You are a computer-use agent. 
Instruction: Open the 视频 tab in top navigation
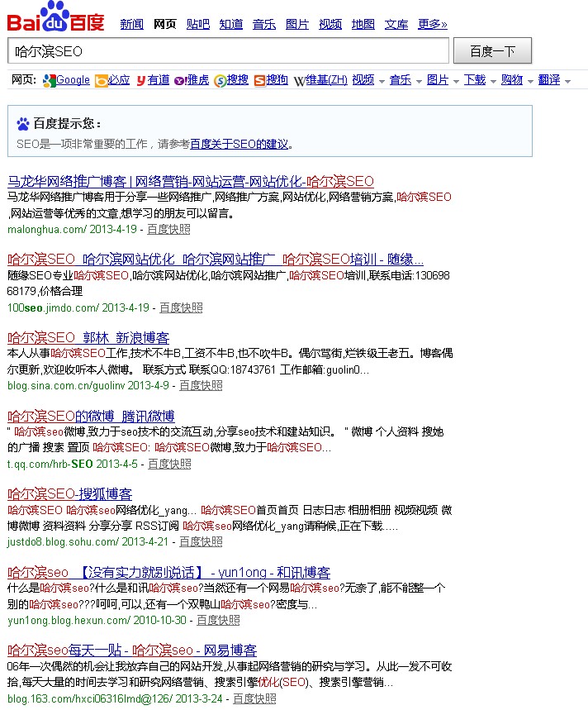click(330, 24)
